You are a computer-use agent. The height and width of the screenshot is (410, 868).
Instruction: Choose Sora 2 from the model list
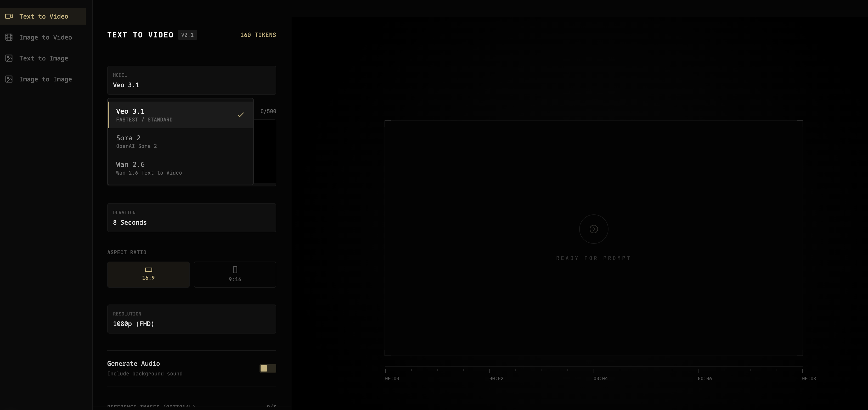[180, 141]
